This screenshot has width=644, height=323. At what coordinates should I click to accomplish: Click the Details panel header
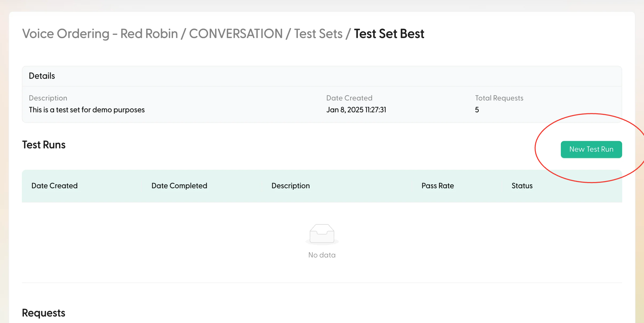(x=42, y=76)
